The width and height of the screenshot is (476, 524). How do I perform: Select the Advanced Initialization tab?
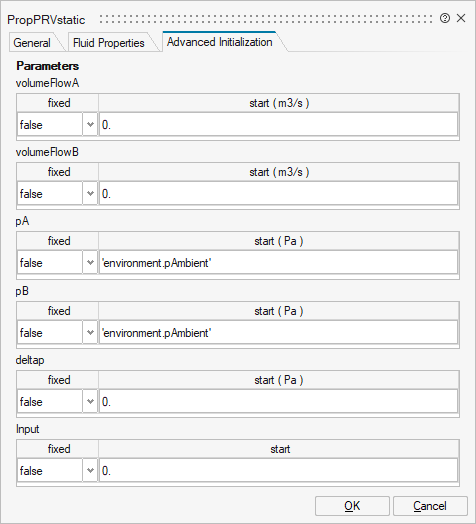[220, 42]
